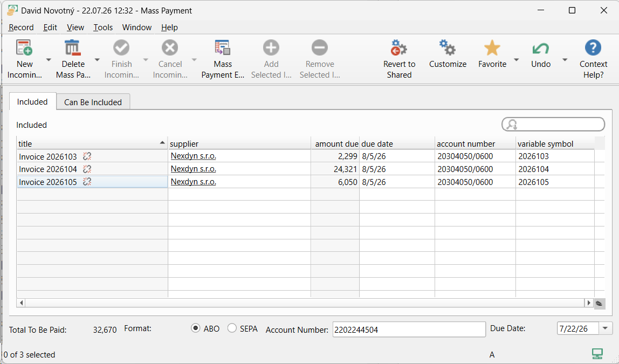Click the search magnifier icon
This screenshot has width=619, height=364.
512,125
